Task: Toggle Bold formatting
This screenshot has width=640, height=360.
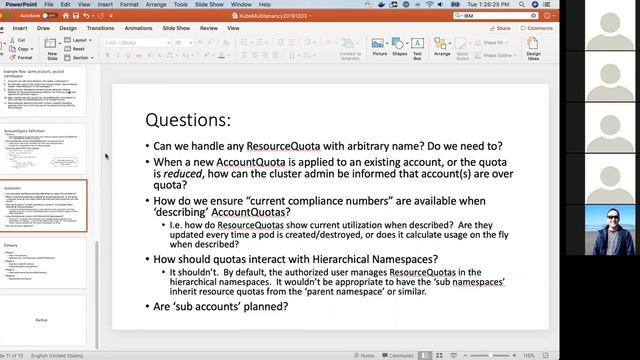Action: point(107,55)
